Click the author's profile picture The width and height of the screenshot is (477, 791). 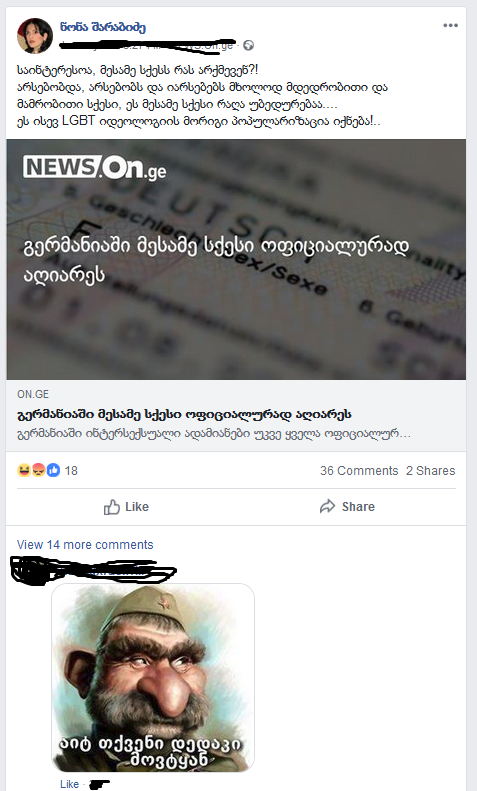35,36
